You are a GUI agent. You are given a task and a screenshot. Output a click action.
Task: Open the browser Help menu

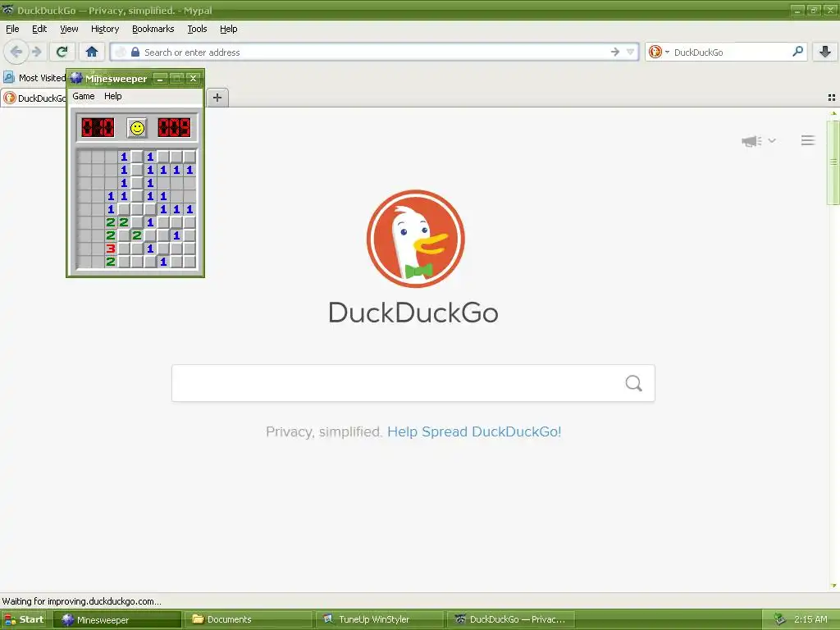228,29
